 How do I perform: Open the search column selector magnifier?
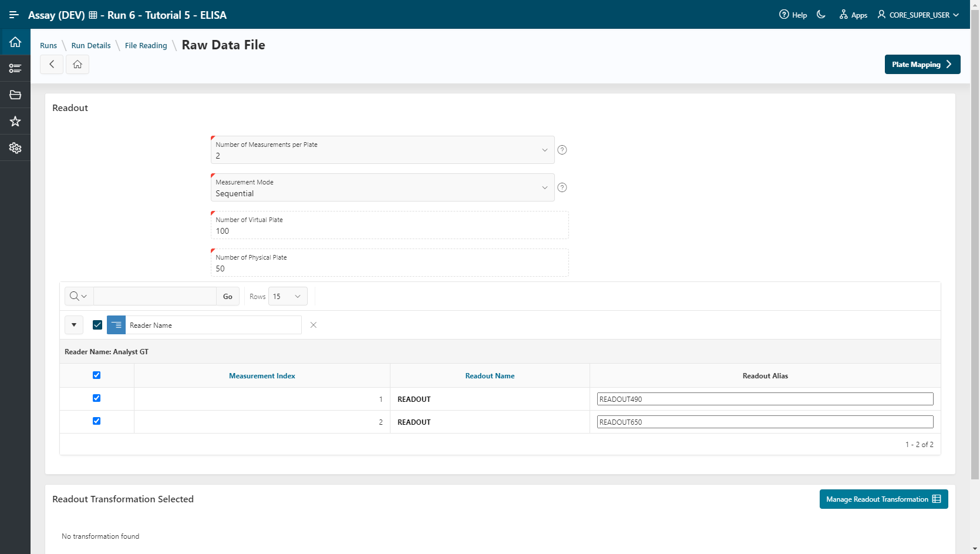[x=78, y=296]
